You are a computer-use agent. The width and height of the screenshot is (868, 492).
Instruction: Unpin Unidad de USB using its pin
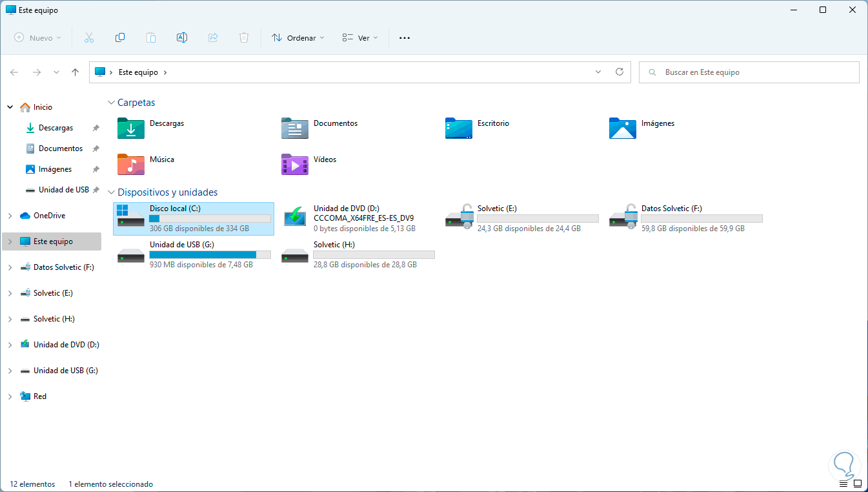(x=96, y=190)
